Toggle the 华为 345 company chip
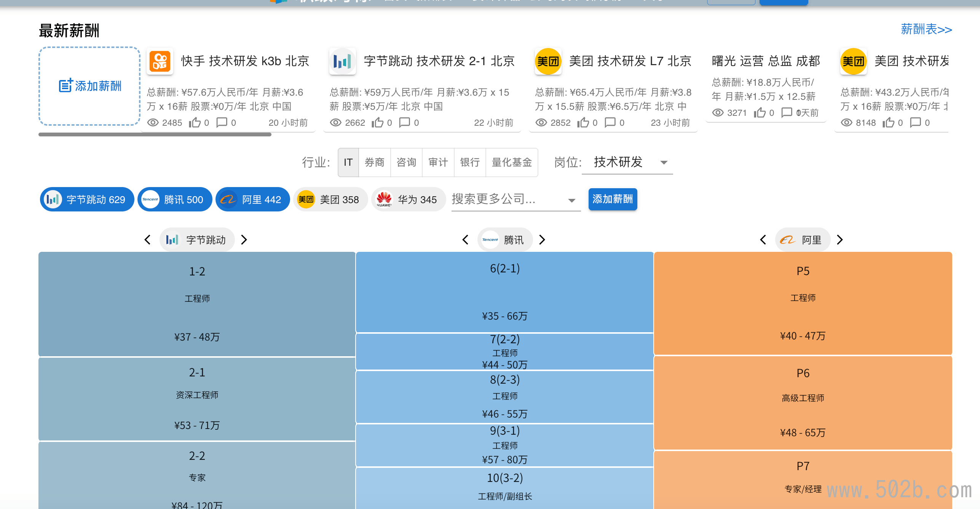 pos(409,199)
